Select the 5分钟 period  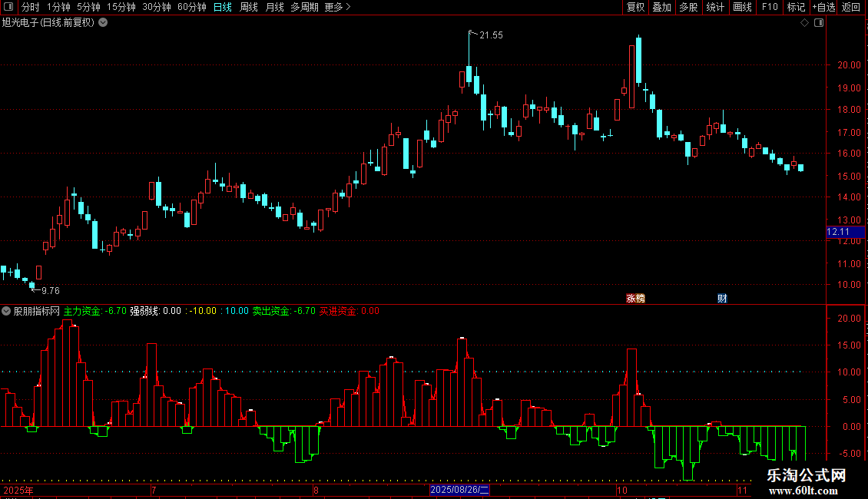88,7
